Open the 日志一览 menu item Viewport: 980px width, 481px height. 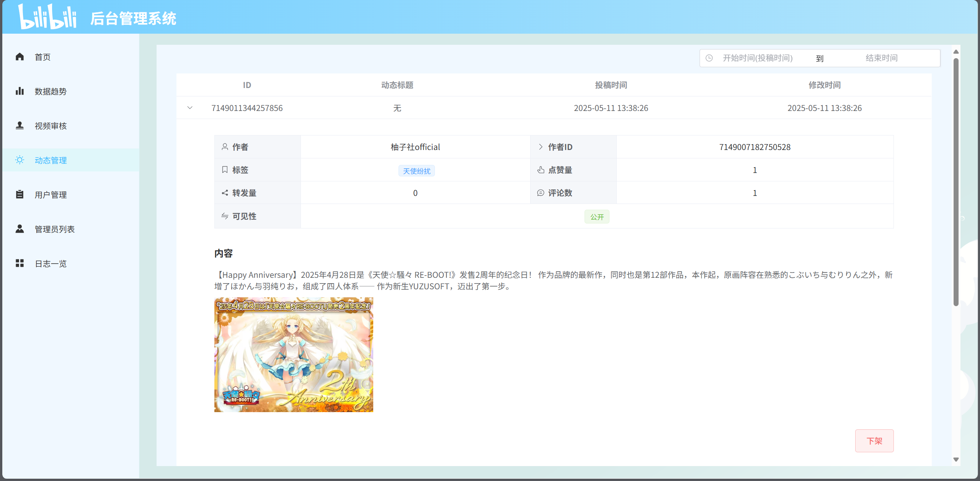pos(51,263)
